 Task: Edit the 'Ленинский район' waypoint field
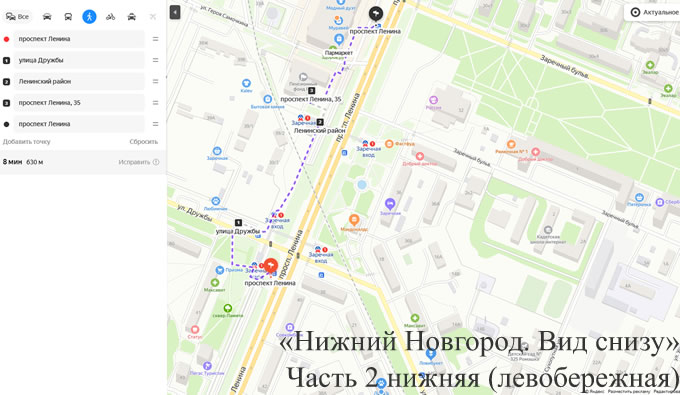click(x=79, y=82)
